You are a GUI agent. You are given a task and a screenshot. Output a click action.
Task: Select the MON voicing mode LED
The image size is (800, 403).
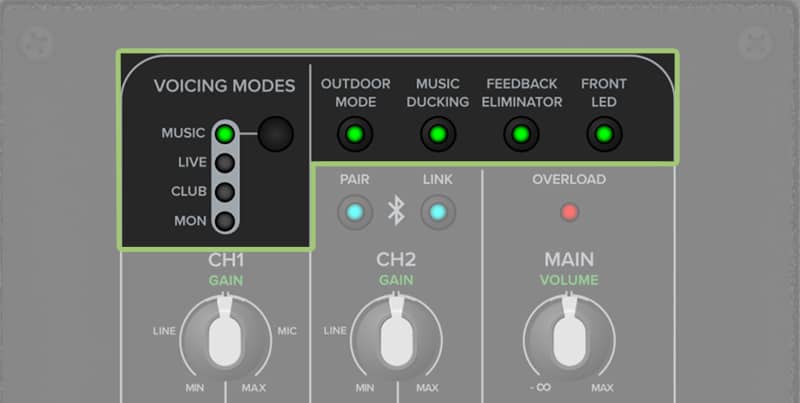224,221
